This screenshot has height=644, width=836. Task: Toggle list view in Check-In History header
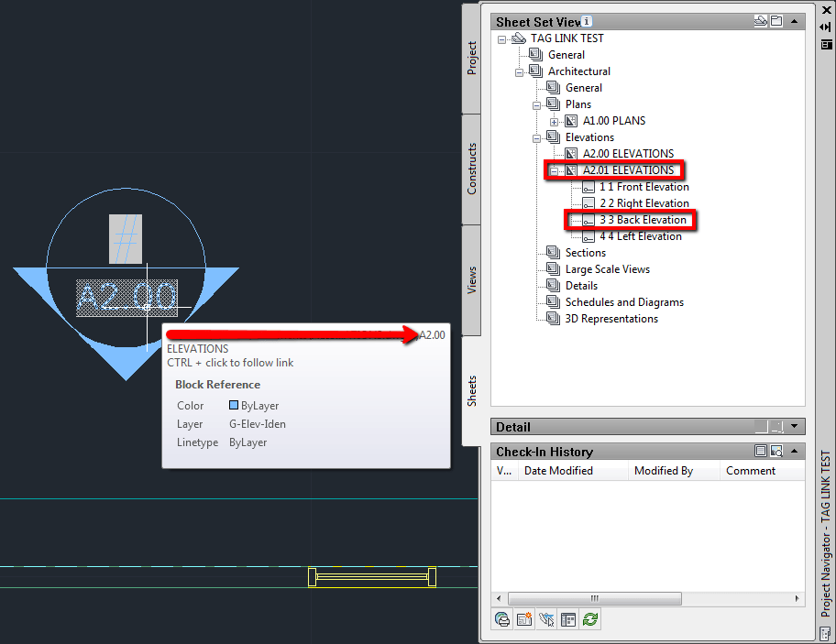pos(762,450)
